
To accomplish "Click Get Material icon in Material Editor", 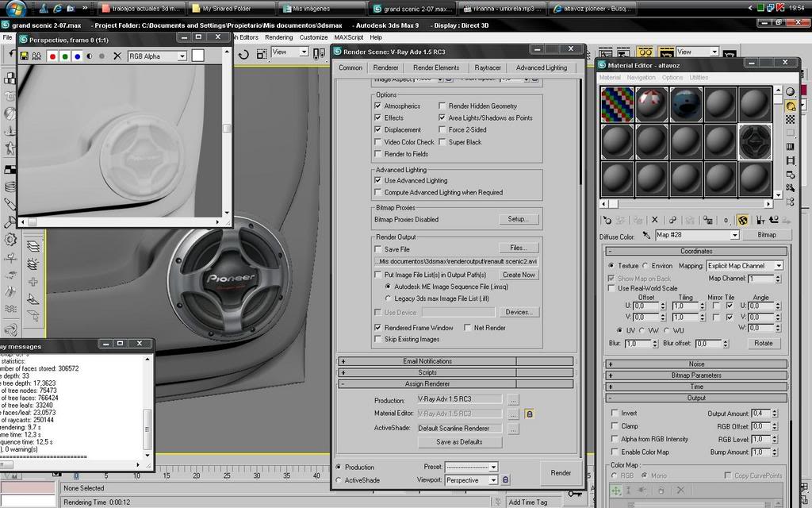I will [x=607, y=221].
